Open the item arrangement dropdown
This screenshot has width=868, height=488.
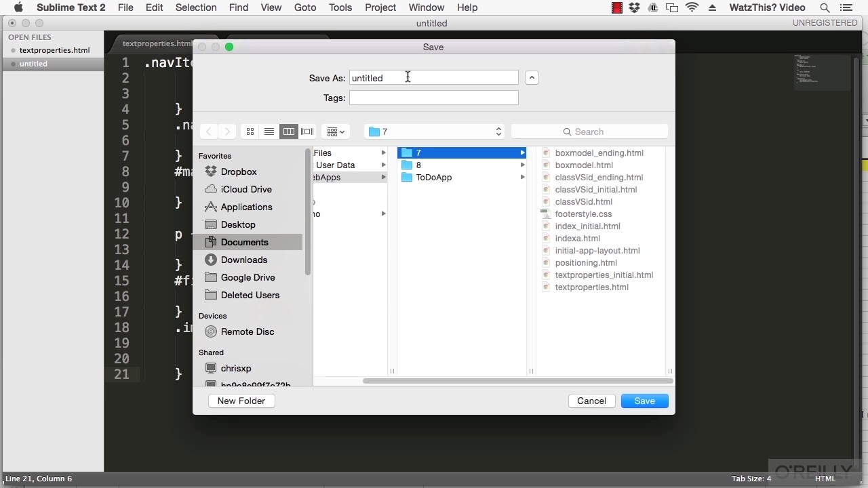[336, 131]
